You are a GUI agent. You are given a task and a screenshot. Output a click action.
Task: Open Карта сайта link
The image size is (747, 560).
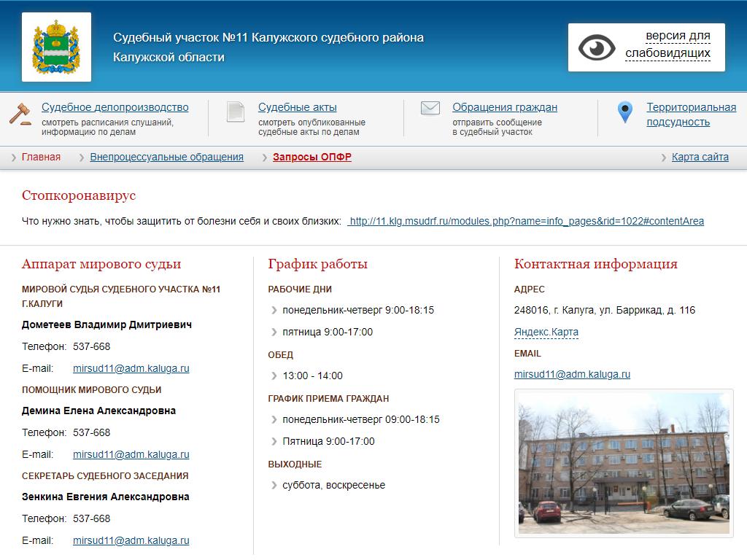(x=700, y=157)
